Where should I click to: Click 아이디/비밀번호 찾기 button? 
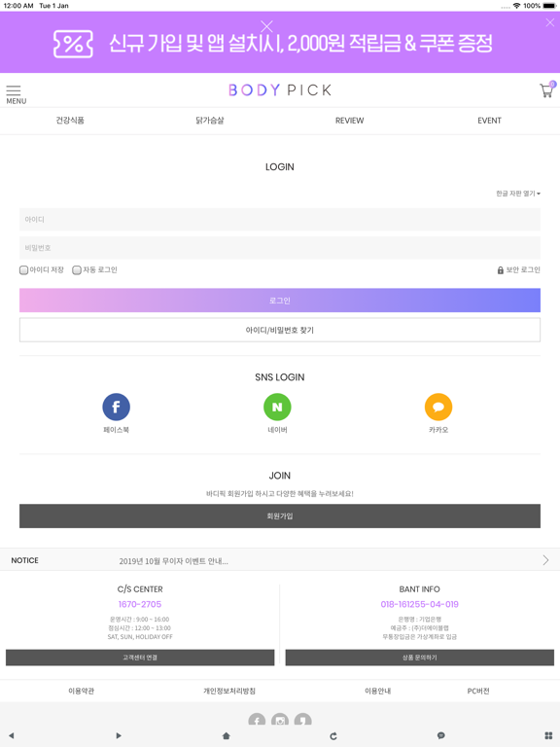280,330
